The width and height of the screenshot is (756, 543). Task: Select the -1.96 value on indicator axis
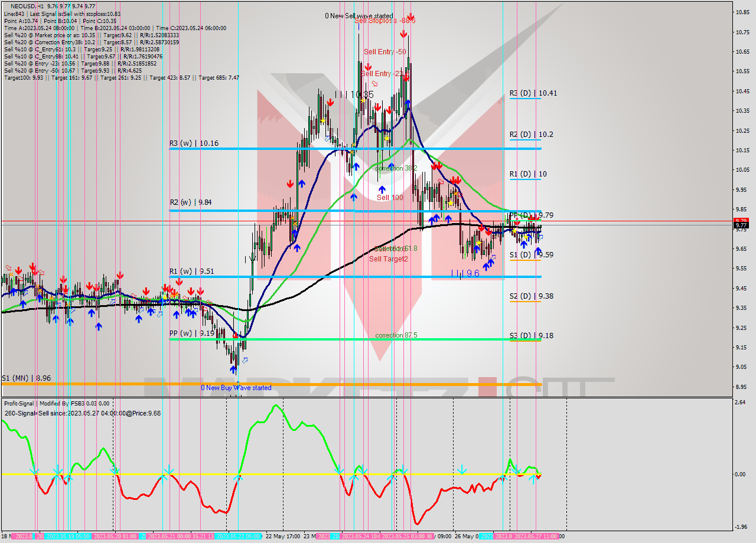(741, 526)
